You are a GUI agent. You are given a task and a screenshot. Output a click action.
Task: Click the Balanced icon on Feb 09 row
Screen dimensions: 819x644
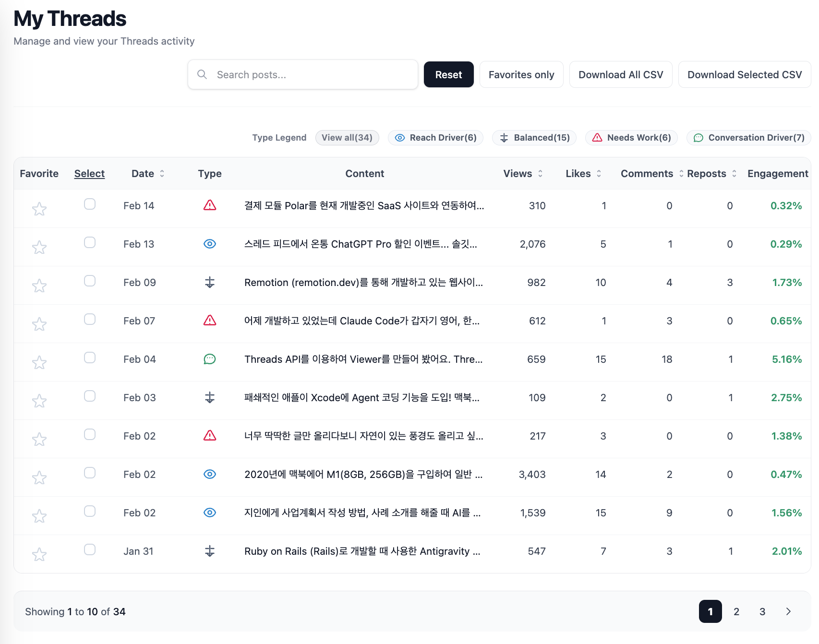tap(210, 282)
